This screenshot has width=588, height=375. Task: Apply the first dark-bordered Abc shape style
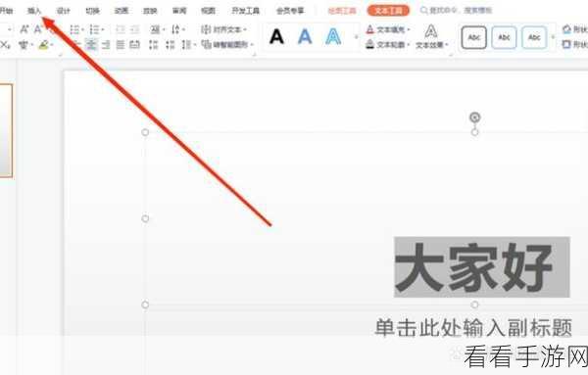(474, 37)
